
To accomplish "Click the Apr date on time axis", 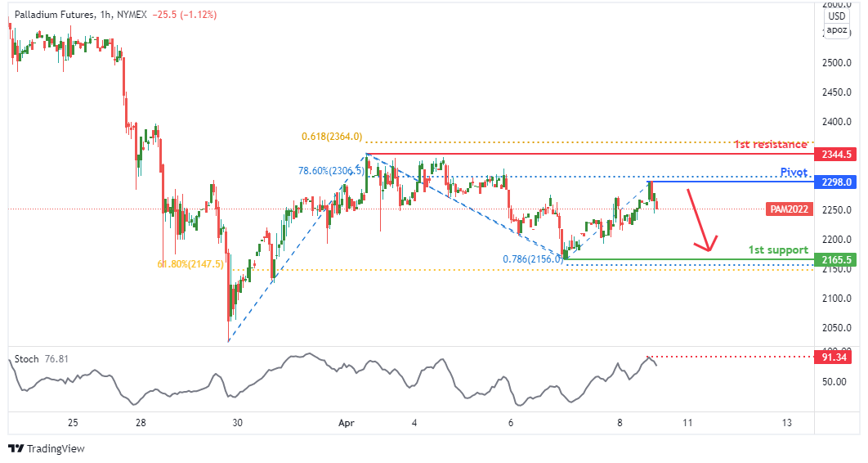I will (x=346, y=423).
